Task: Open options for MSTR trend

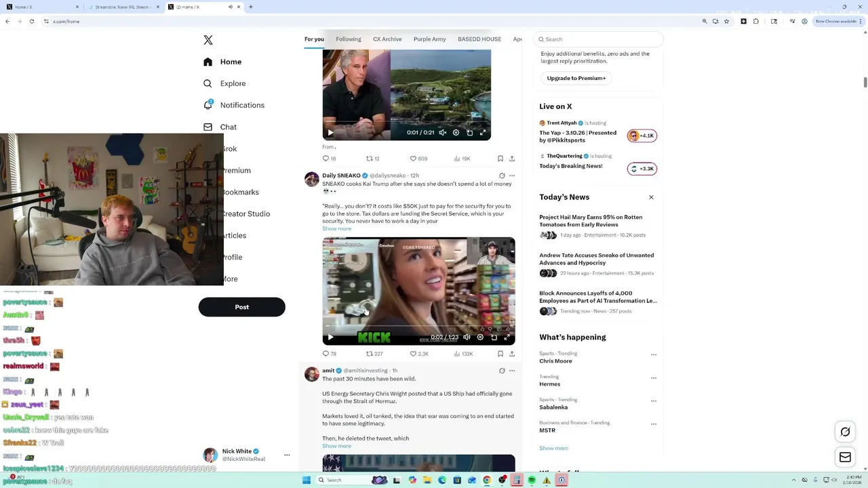Action: [654, 424]
